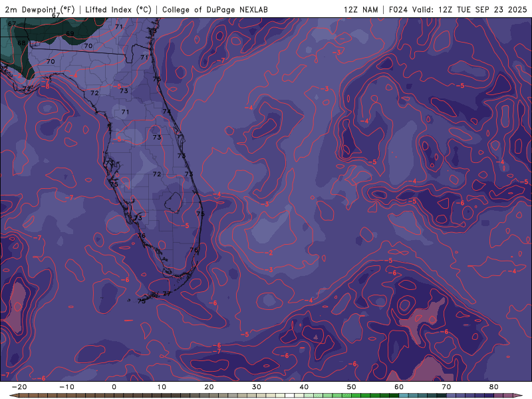Click the Lake Okeechobee outline on the map
Viewport: 532px width, 399px height.
click(x=174, y=203)
